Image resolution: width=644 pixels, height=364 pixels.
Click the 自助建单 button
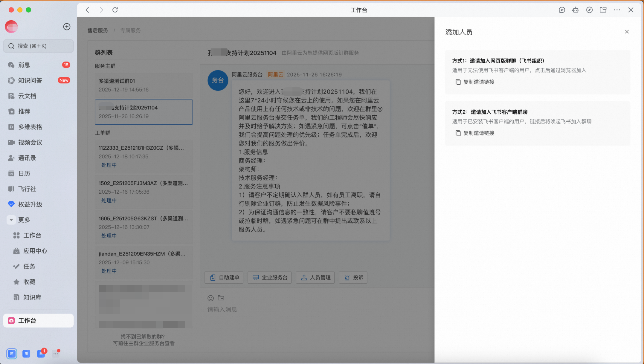224,277
